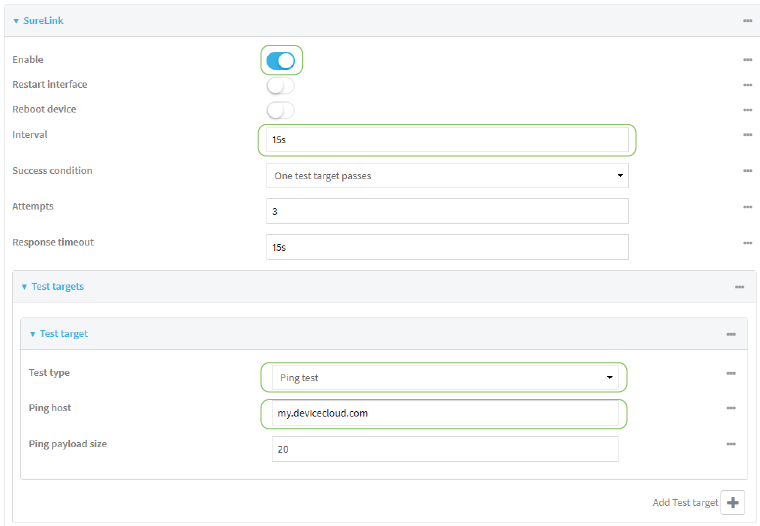Click the plus icon to add a test target

[733, 502]
